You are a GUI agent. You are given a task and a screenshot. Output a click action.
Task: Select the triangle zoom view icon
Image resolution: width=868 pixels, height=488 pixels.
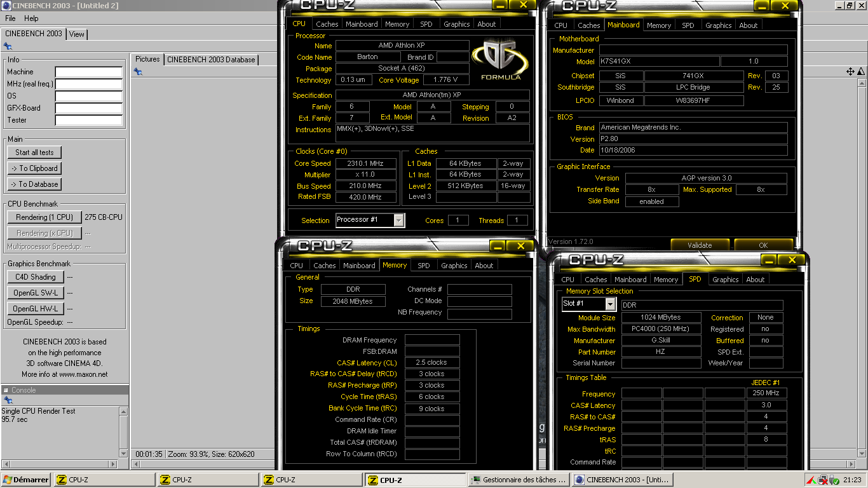861,72
